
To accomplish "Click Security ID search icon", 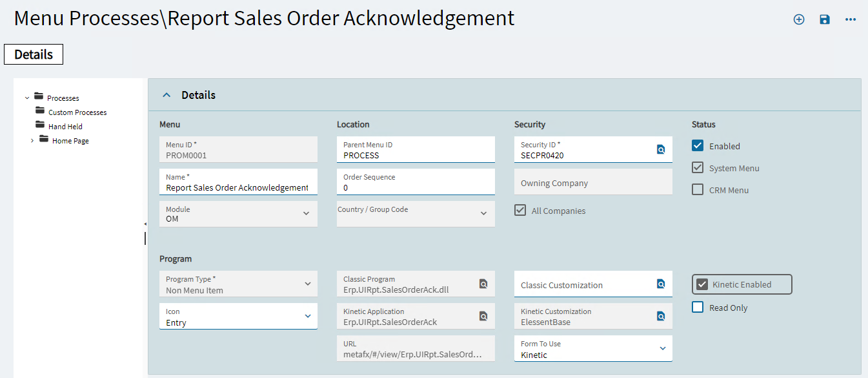I will tap(661, 150).
